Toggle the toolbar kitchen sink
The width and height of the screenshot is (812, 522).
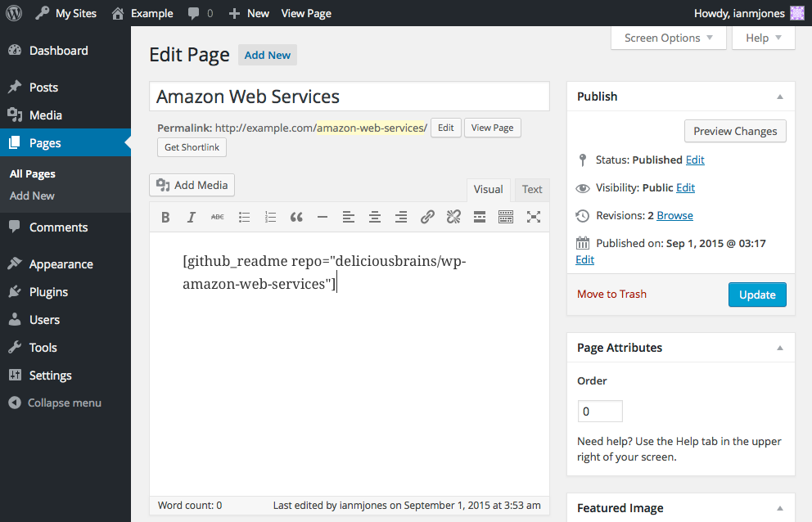click(506, 217)
